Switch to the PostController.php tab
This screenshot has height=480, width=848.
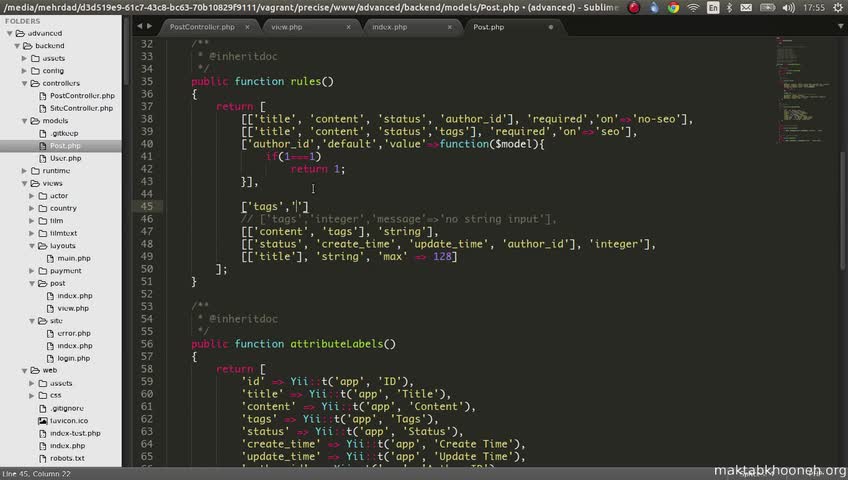pos(200,27)
